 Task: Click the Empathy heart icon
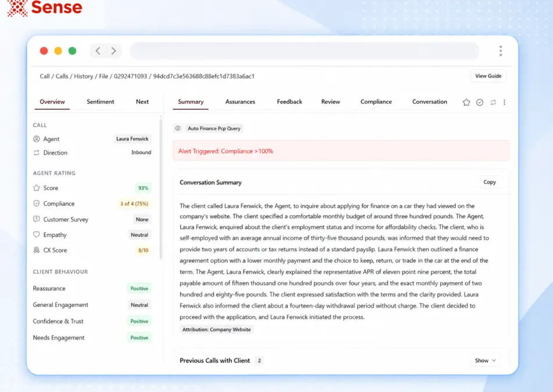click(x=36, y=234)
